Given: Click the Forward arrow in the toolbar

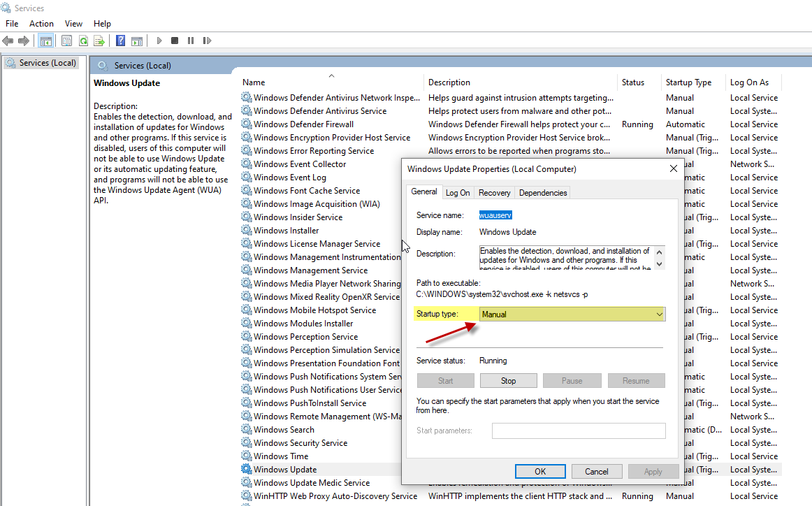Looking at the screenshot, I should click(24, 41).
